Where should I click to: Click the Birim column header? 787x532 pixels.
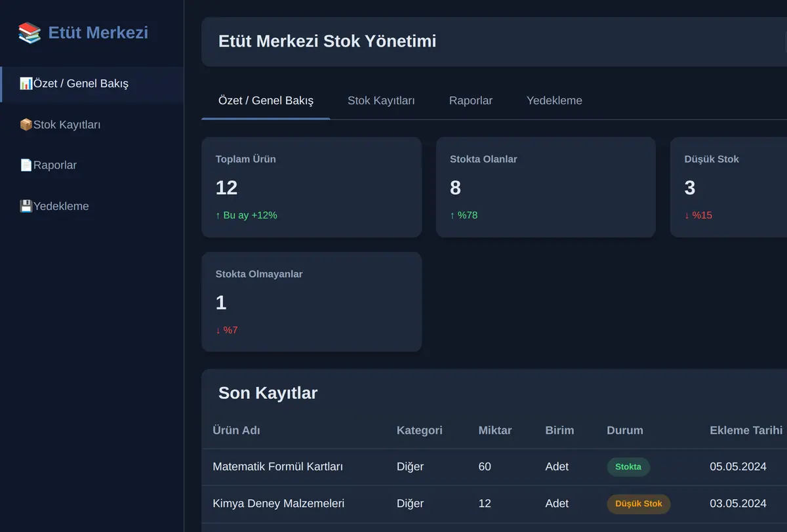(559, 430)
